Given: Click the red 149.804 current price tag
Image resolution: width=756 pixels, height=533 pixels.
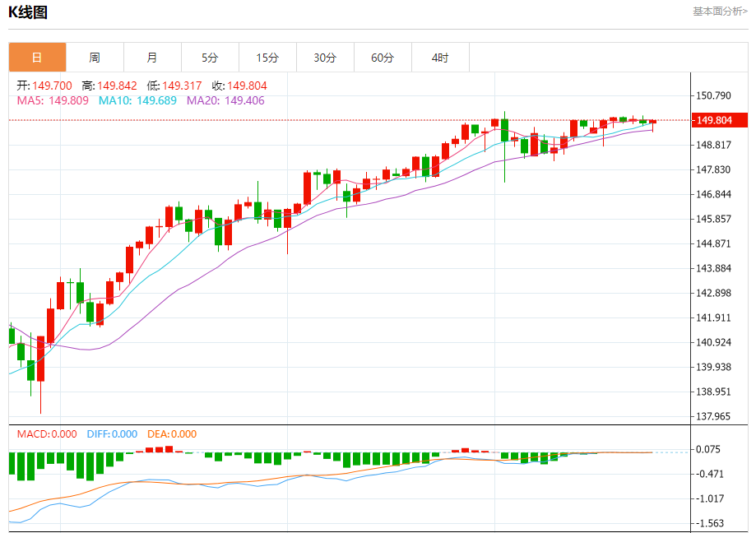Looking at the screenshot, I should [719, 120].
